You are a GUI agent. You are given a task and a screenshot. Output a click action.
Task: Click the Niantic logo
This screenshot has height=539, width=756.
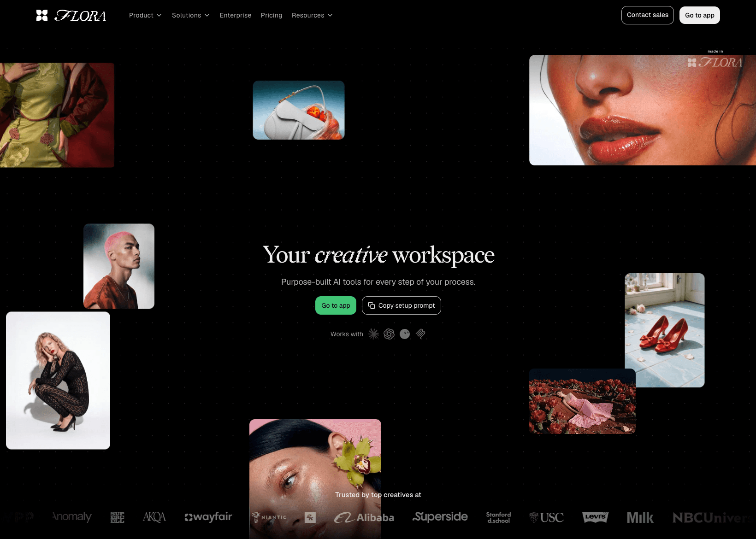coord(269,517)
